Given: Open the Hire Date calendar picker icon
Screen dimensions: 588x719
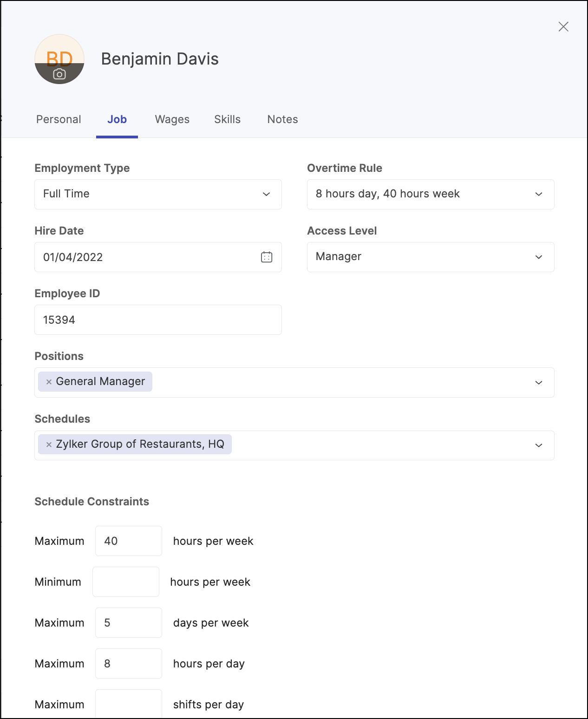Looking at the screenshot, I should coord(267,257).
